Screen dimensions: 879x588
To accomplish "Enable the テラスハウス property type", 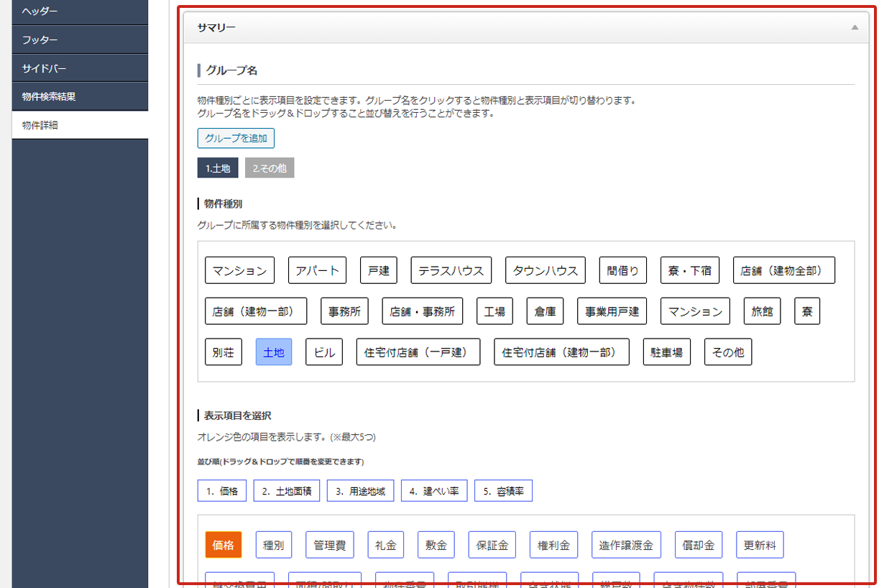I will (x=451, y=270).
